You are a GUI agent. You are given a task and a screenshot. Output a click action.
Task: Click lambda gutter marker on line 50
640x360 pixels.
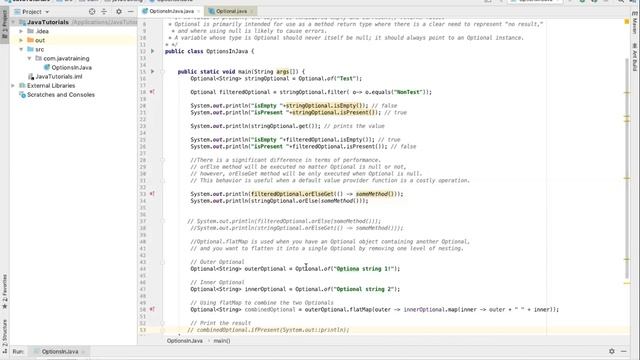tap(152, 309)
